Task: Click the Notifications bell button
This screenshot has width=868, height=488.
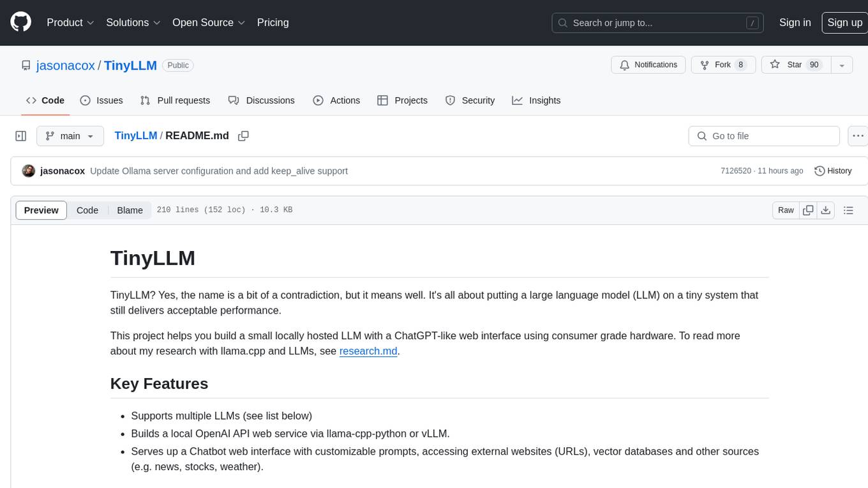Action: coord(648,65)
